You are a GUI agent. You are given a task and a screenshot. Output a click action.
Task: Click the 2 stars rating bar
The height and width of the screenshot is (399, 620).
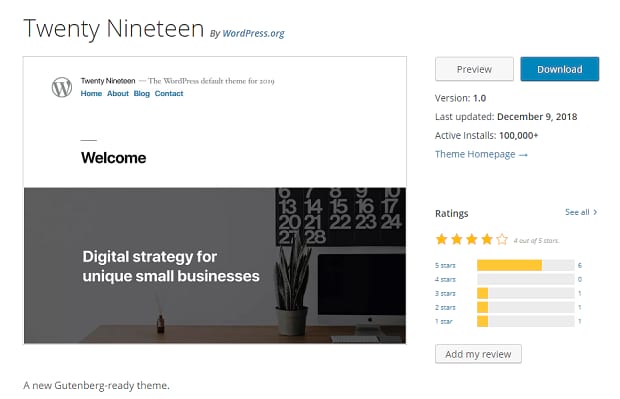click(x=525, y=307)
